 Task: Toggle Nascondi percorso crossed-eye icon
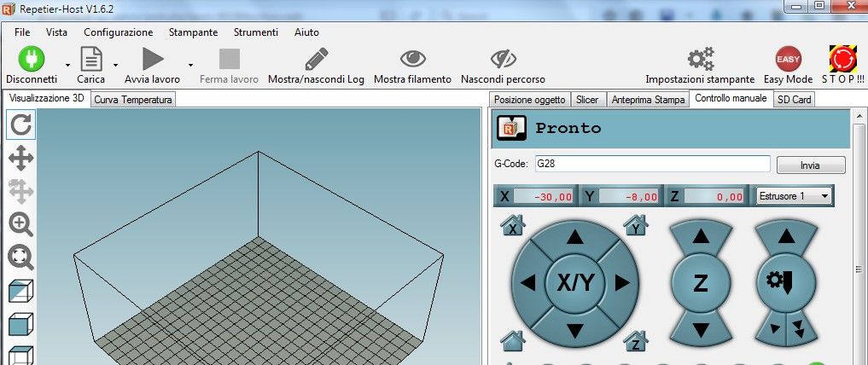click(503, 59)
